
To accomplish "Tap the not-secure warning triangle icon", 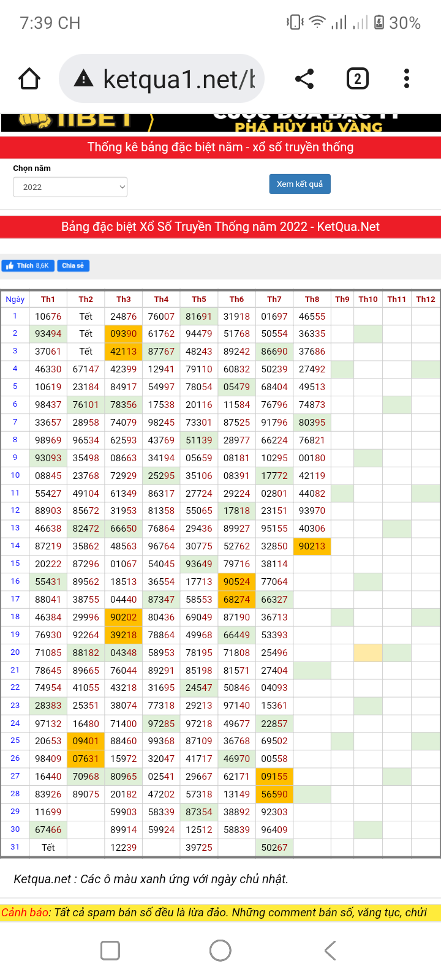I will (83, 79).
